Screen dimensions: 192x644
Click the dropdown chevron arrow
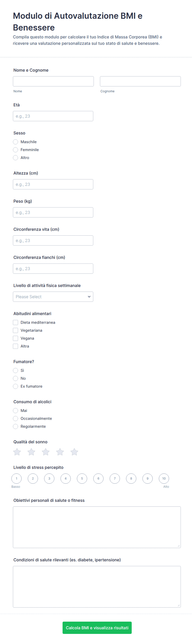89,297
